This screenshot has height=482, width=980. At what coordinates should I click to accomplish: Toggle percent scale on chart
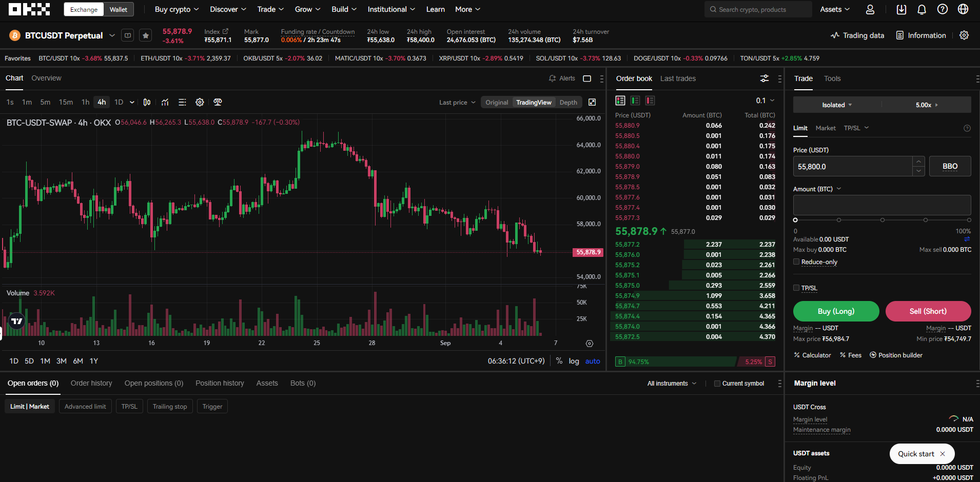[559, 361]
